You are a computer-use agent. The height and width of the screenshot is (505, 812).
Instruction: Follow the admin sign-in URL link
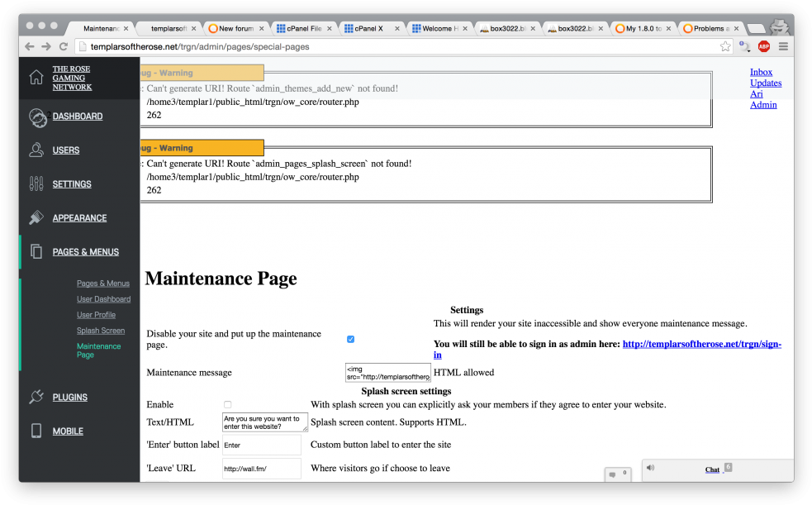701,345
